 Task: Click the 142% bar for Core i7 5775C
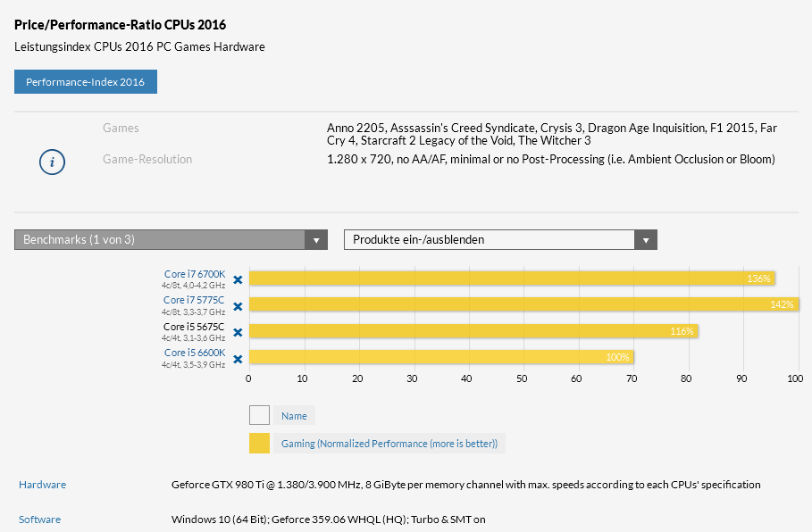[524, 304]
